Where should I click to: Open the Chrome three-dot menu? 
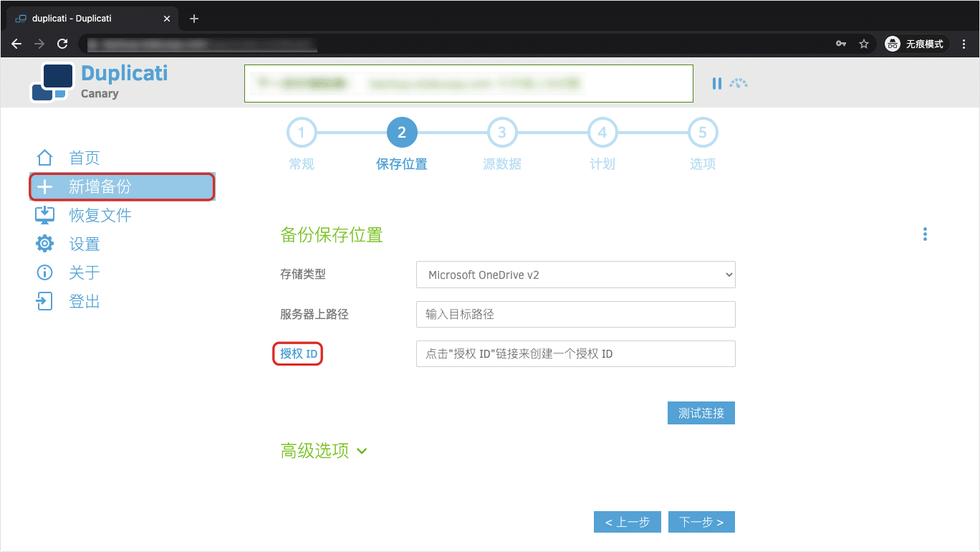pyautogui.click(x=964, y=44)
